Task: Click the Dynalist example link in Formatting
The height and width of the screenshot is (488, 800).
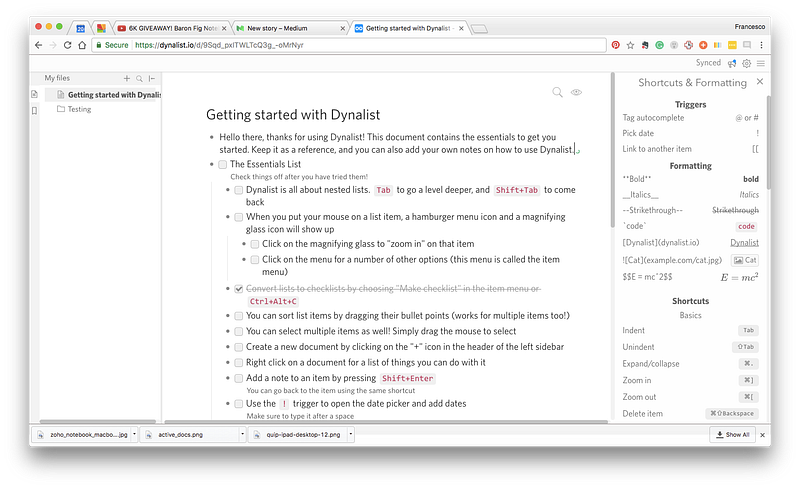Action: click(x=744, y=242)
